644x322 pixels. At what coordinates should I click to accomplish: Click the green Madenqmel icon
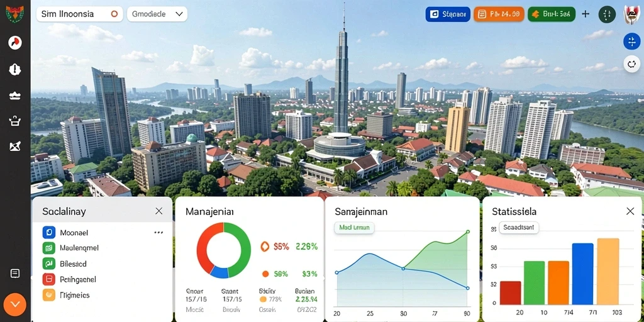click(x=49, y=248)
